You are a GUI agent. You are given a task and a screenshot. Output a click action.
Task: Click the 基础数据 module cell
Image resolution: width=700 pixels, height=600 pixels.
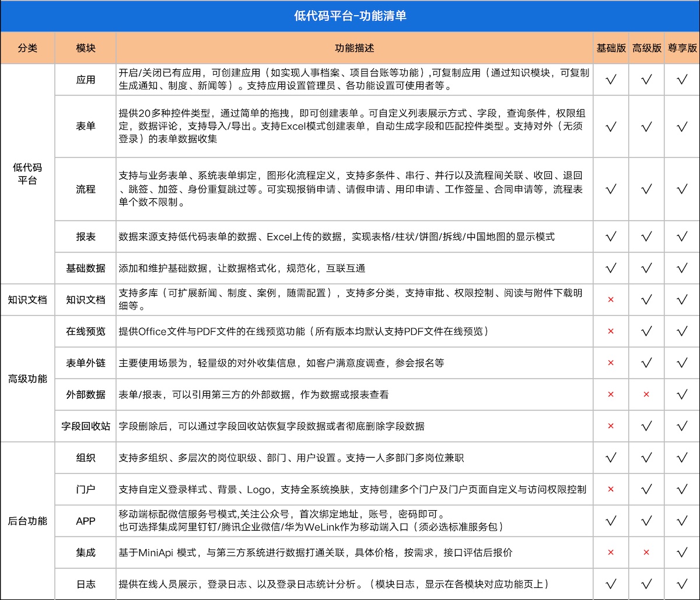pos(86,268)
